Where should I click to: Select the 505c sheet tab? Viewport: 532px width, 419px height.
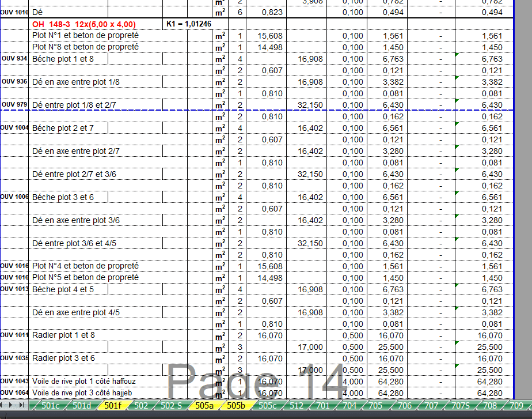point(267,406)
